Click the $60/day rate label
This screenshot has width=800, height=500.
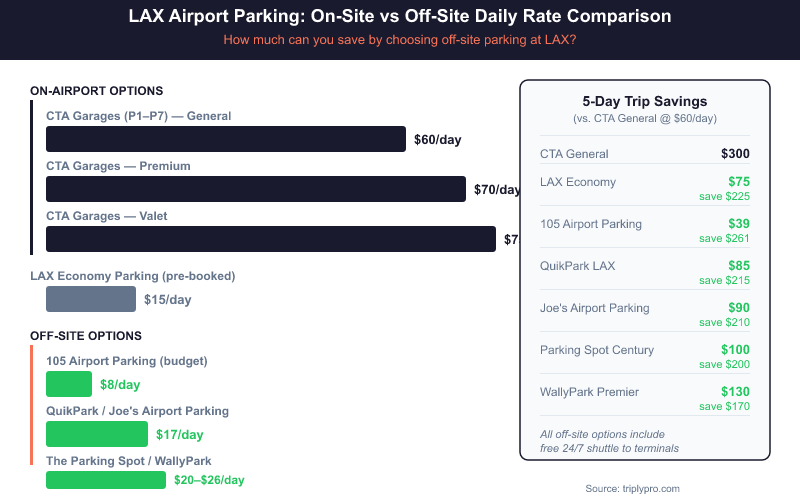point(437,140)
